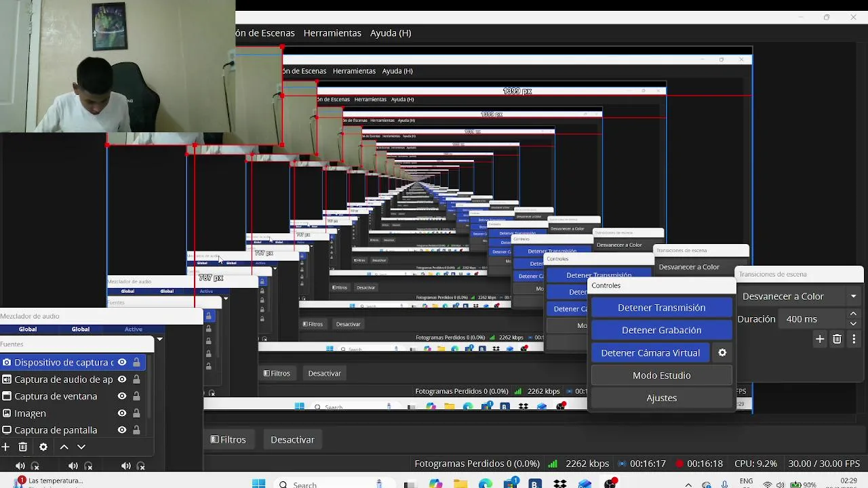This screenshot has width=868, height=488.
Task: Click Detener Grabación button
Action: point(662,330)
